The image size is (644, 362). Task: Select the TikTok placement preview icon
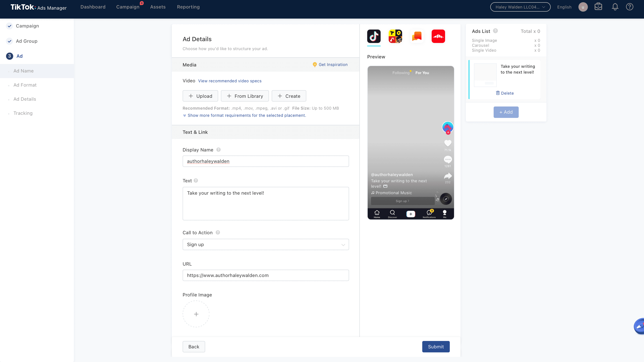pos(374,36)
